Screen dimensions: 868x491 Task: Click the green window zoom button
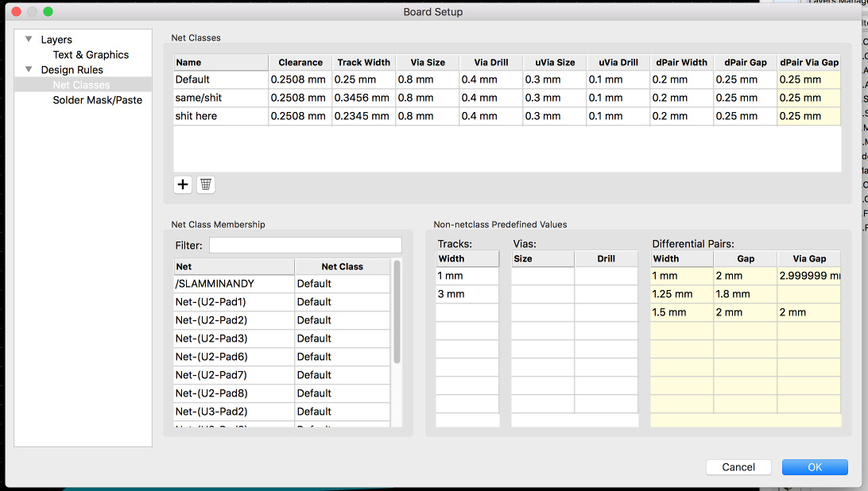(x=48, y=12)
